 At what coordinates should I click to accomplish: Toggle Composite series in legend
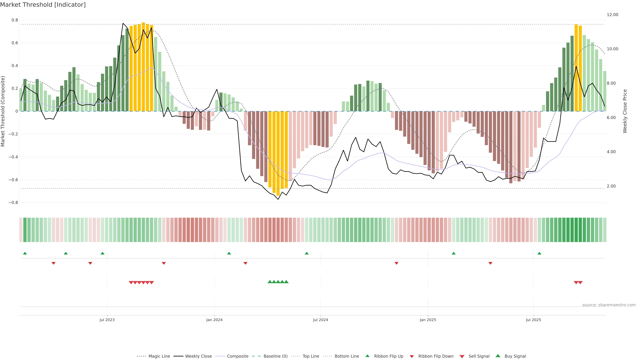237,356
